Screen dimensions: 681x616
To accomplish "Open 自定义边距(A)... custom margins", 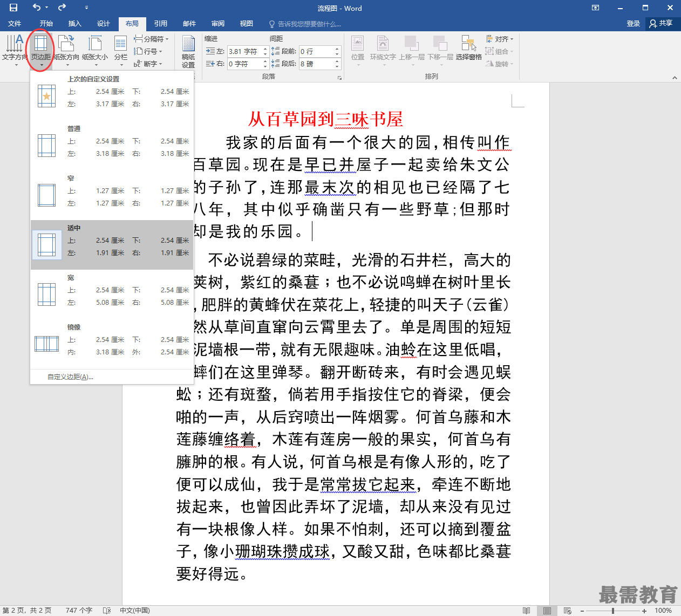I will coord(112,377).
